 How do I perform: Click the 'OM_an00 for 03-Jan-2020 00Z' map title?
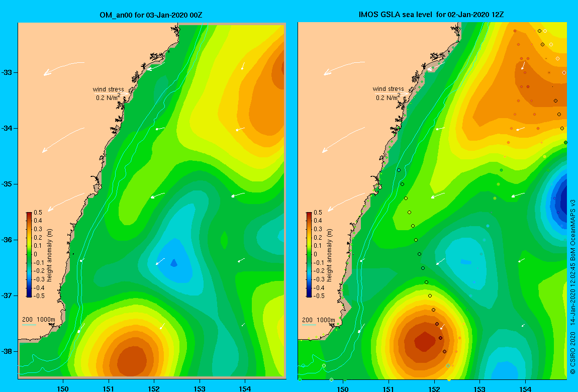pyautogui.click(x=151, y=15)
